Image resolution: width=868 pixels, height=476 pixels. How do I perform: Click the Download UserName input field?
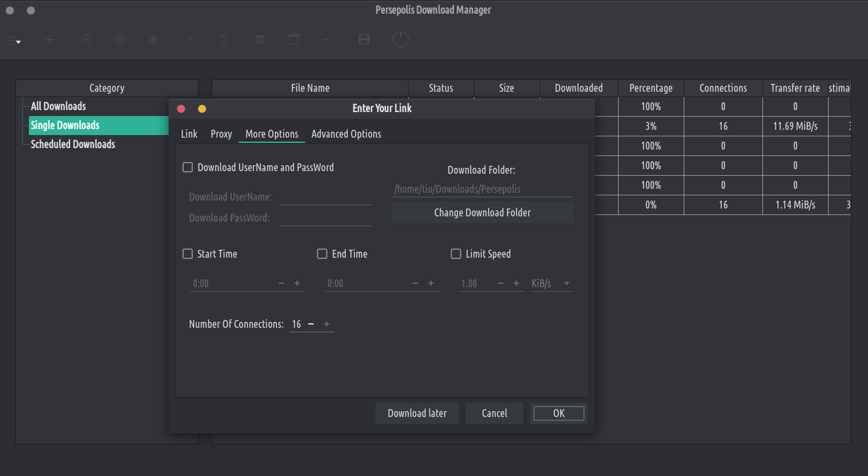[325, 197]
